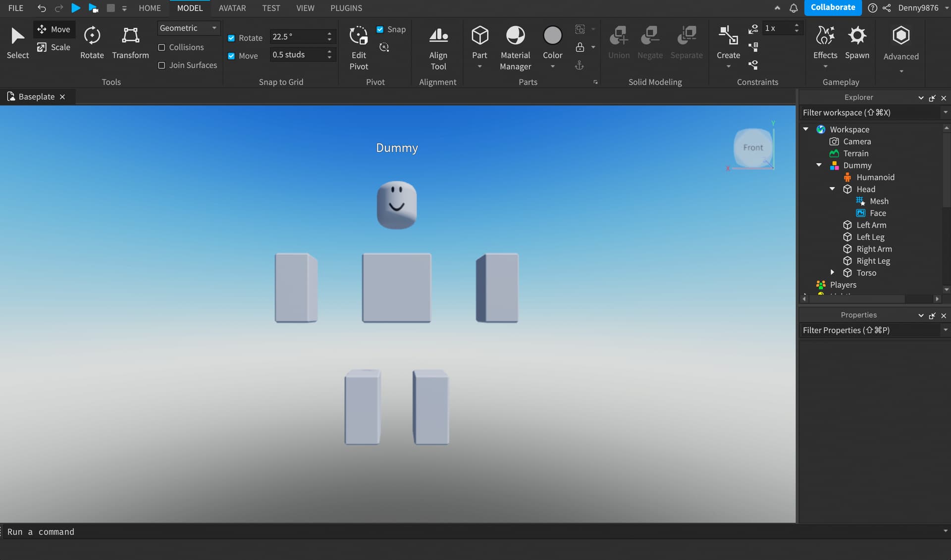Open the Create constraint dropdown arrow
The height and width of the screenshot is (560, 951).
click(x=728, y=66)
